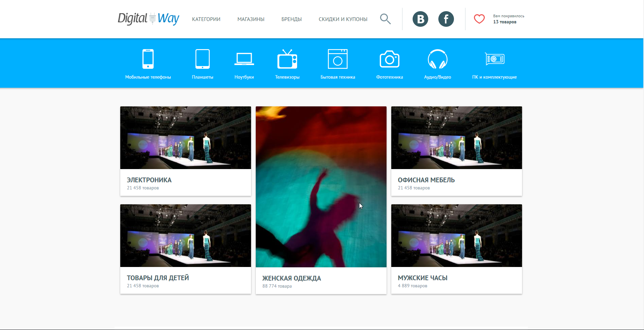Click the Бытовая техника label
Image resolution: width=644 pixels, height=330 pixels.
point(338,77)
